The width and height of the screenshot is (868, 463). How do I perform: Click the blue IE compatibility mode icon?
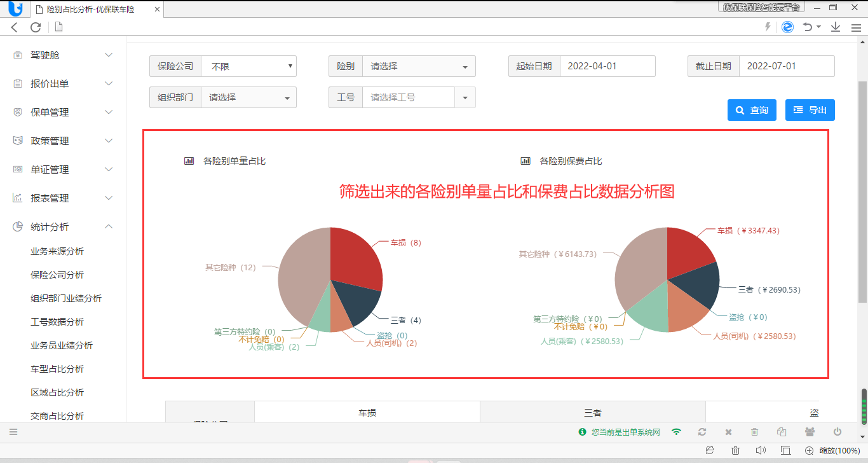click(788, 27)
